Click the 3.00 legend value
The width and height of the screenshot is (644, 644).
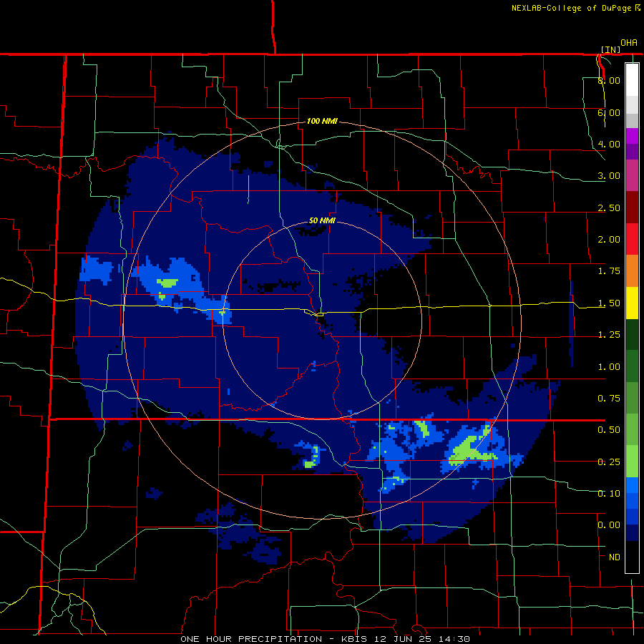[x=609, y=176]
